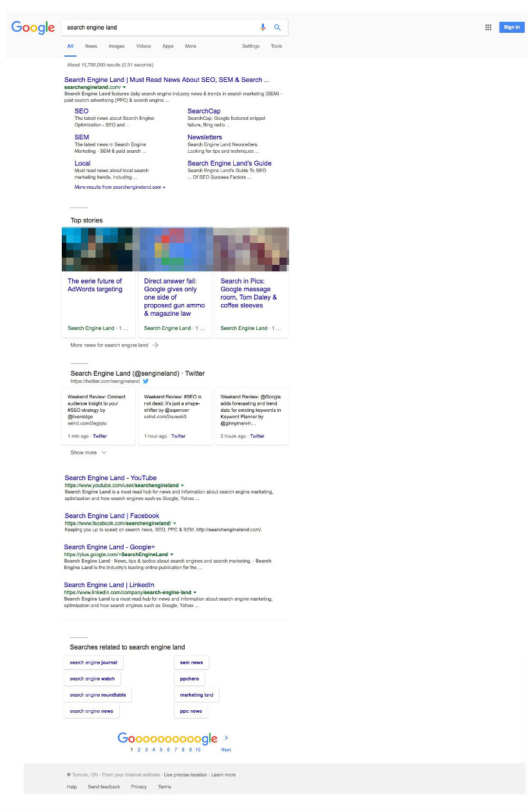This screenshot has width=528, height=812.
Task: Switch to the News tab
Action: tap(91, 46)
